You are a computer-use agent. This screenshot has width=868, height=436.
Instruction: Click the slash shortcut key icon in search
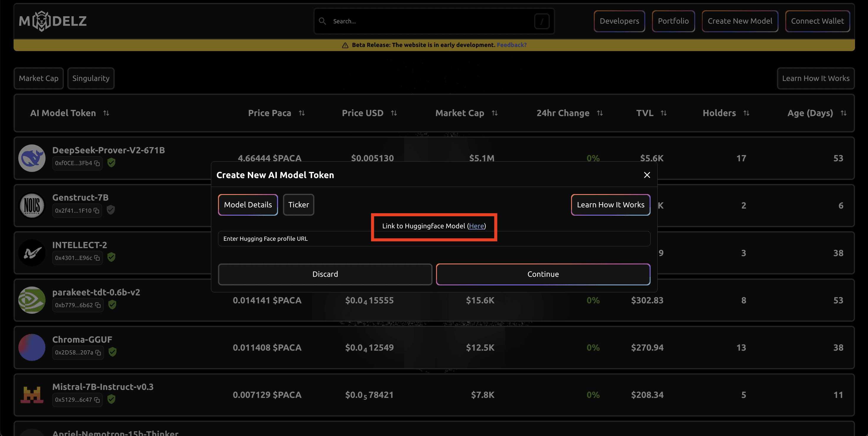click(x=542, y=21)
